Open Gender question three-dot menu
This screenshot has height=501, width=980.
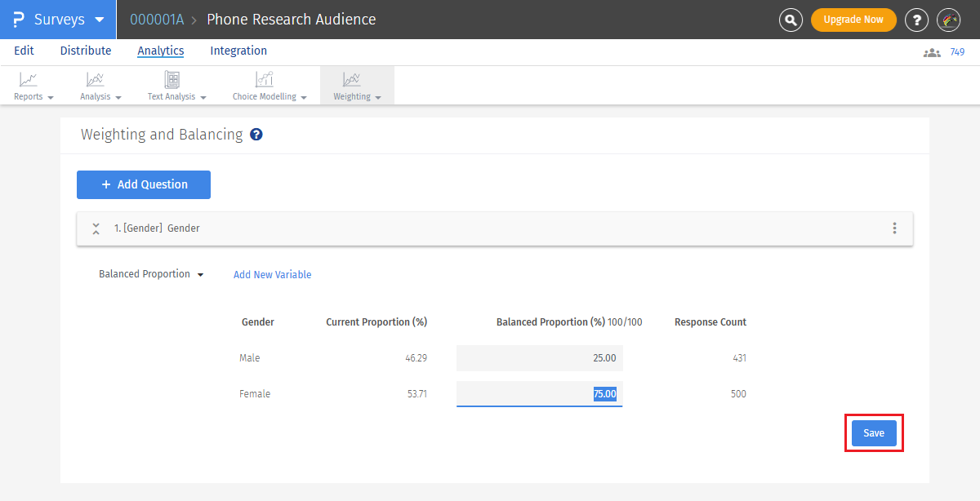click(x=895, y=228)
